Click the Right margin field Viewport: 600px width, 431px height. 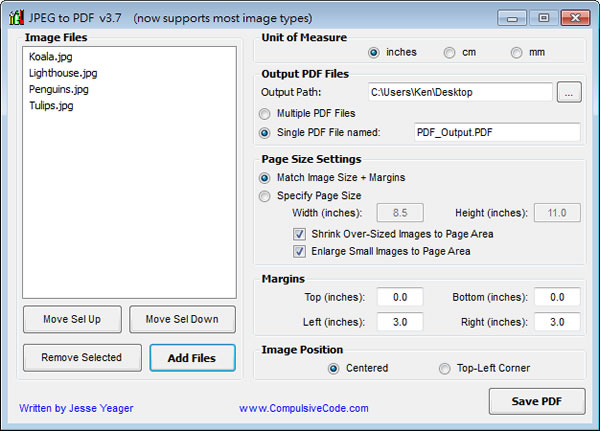pyautogui.click(x=557, y=322)
